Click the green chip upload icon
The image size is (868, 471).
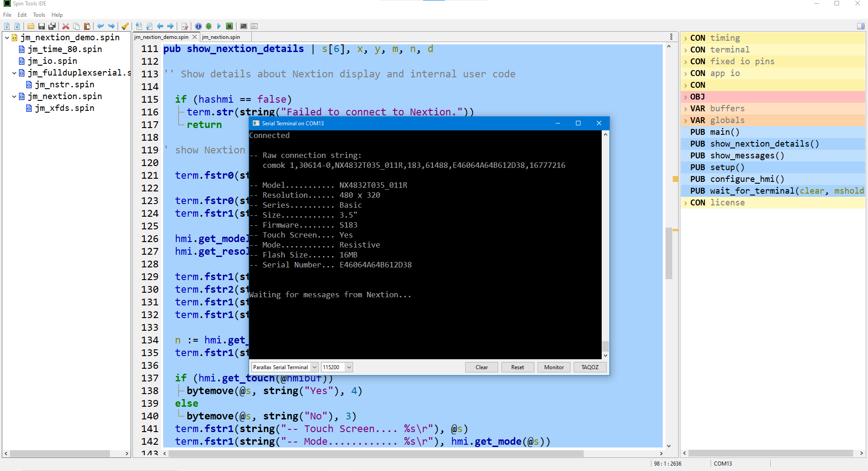tap(230, 26)
